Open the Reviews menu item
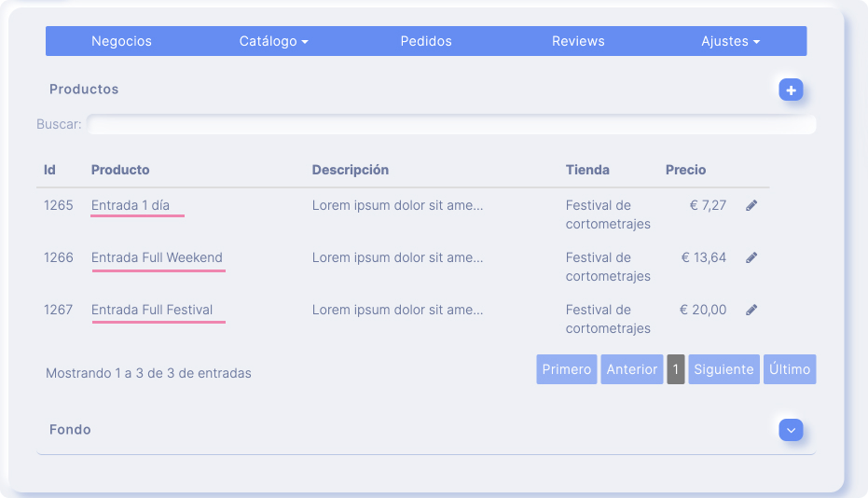 (578, 41)
